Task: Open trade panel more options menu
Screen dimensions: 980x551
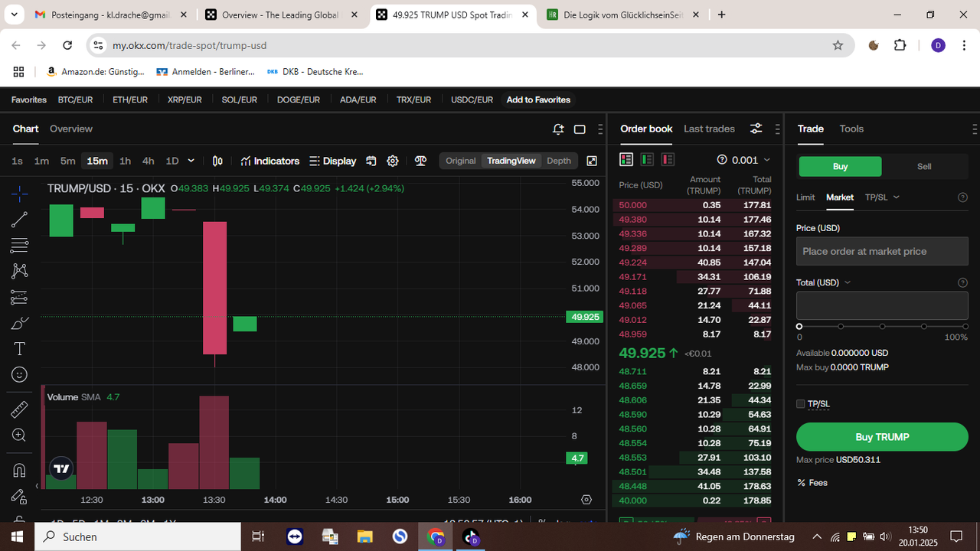Action: coord(974,129)
